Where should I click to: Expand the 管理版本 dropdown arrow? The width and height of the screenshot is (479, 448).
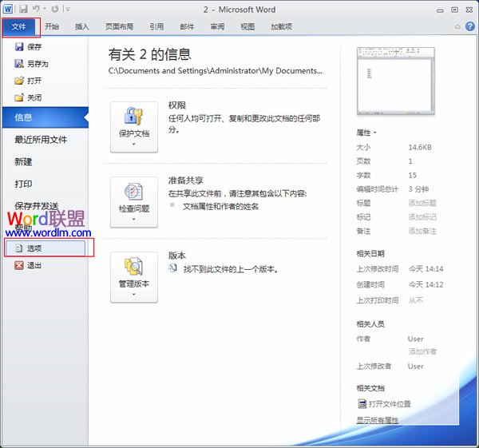coord(134,295)
